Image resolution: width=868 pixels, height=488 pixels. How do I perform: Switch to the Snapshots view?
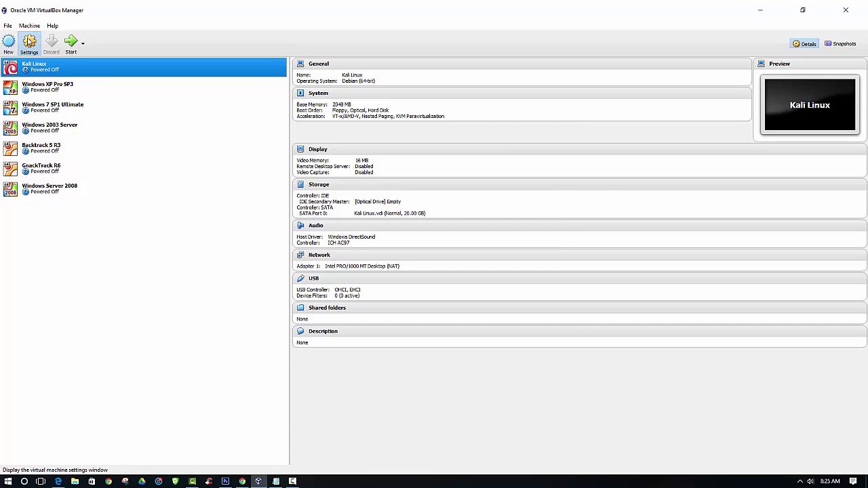click(840, 43)
